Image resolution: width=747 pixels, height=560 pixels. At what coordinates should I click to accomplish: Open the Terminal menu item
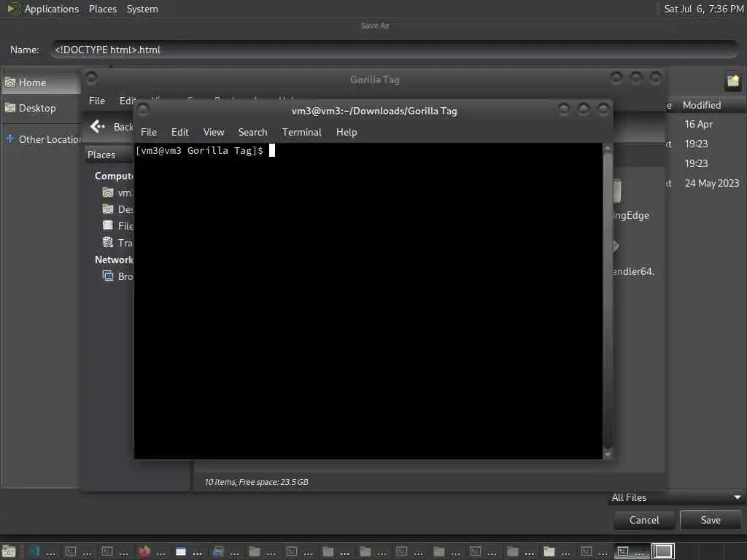[301, 133]
